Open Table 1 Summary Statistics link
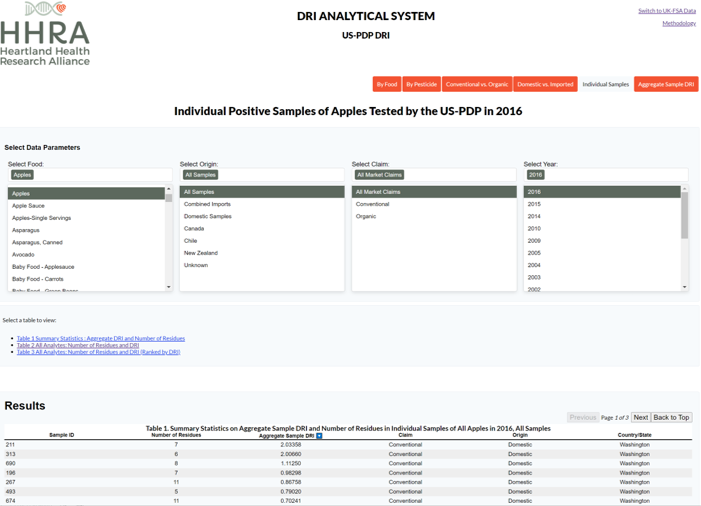 (101, 338)
